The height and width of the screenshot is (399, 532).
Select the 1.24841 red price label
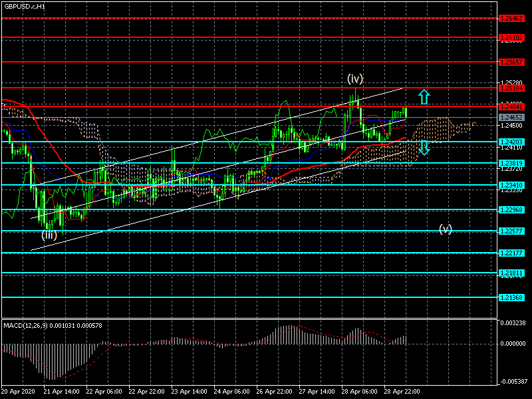click(511, 107)
